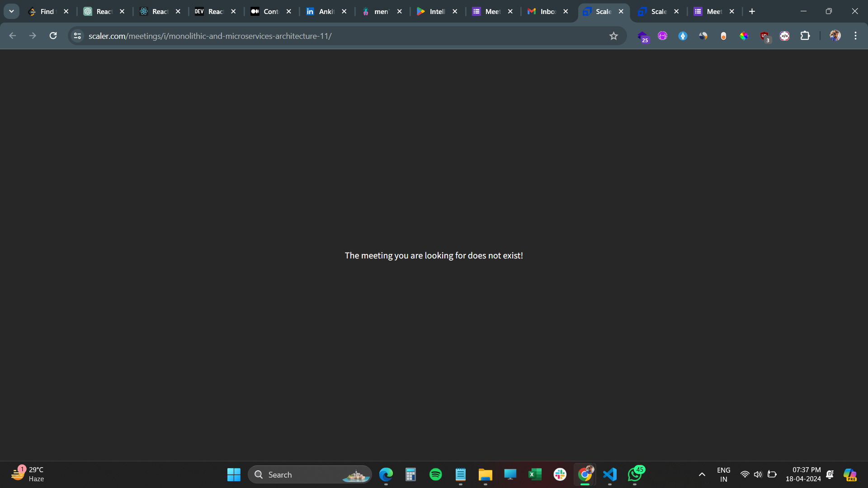This screenshot has width=868, height=488.
Task: Open volume control in system tray
Action: [758, 474]
